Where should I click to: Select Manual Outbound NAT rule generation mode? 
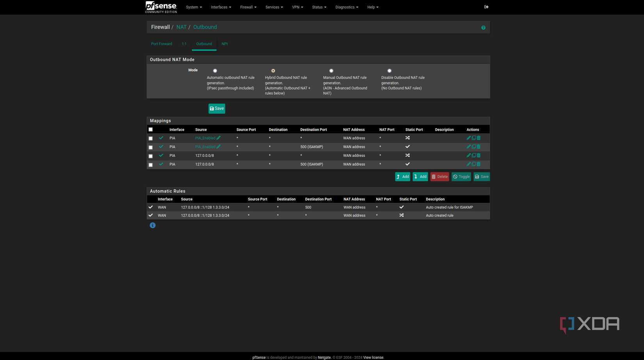click(x=331, y=71)
